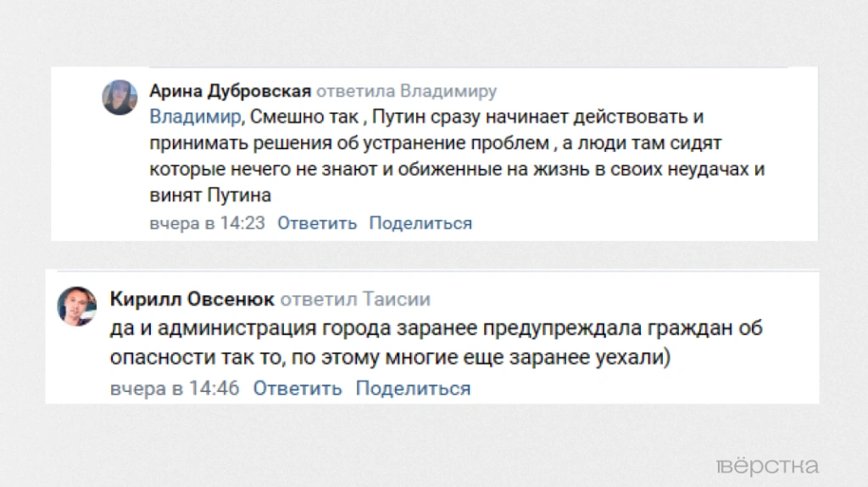This screenshot has height=487, width=868.
Task: Click Арина Дубровская's profile avatar
Action: 120,98
